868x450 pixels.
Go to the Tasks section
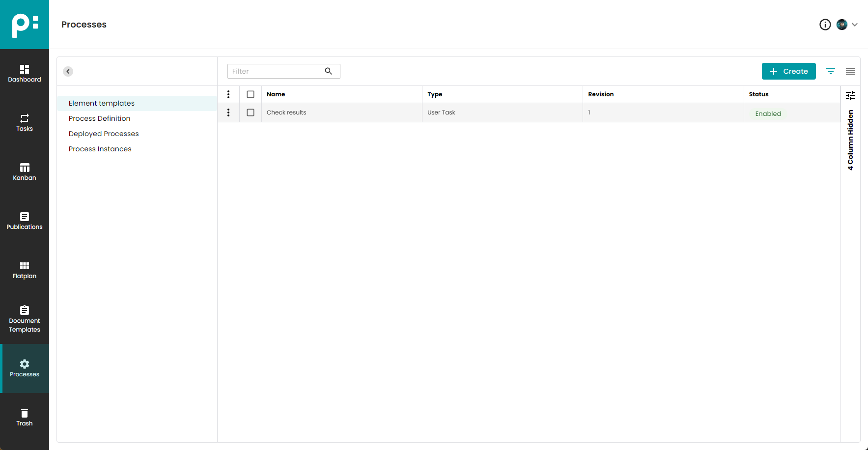[25, 122]
